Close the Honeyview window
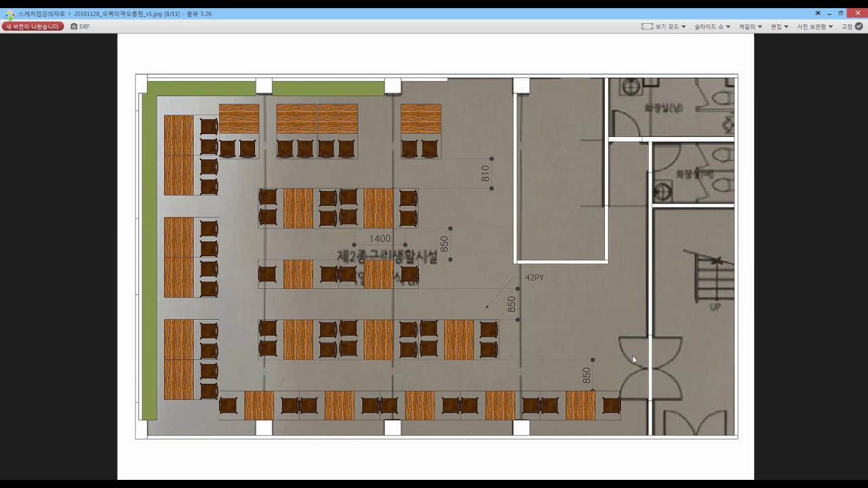 (857, 14)
